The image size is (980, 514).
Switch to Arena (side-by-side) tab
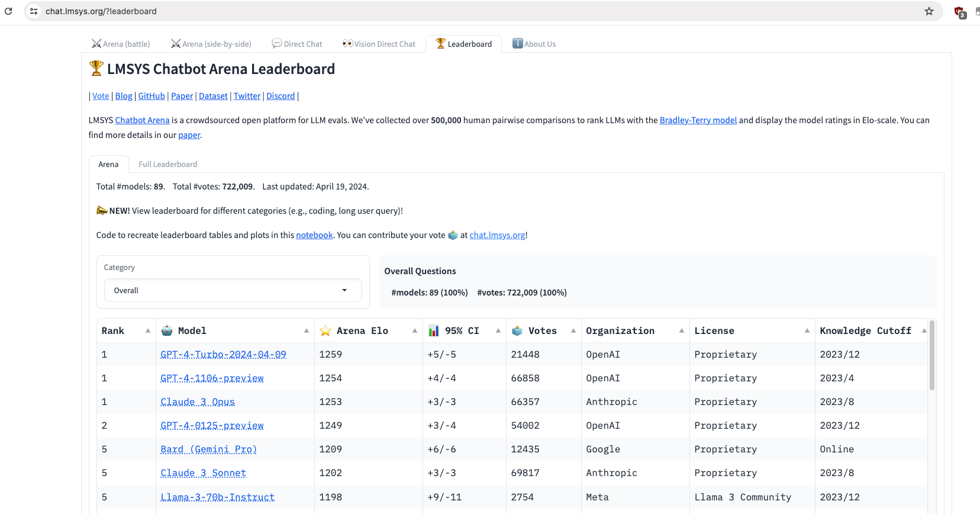(x=211, y=44)
